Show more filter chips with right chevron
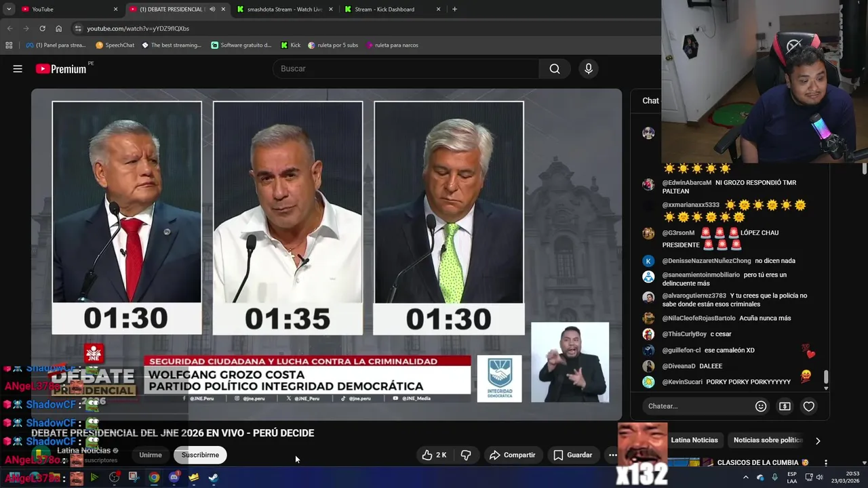The width and height of the screenshot is (868, 488). coord(818,441)
